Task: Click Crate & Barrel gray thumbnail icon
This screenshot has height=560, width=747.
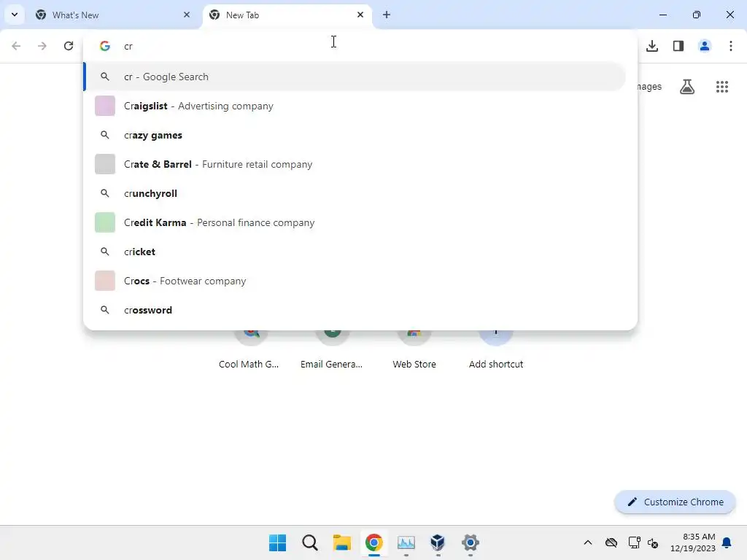Action: (105, 164)
